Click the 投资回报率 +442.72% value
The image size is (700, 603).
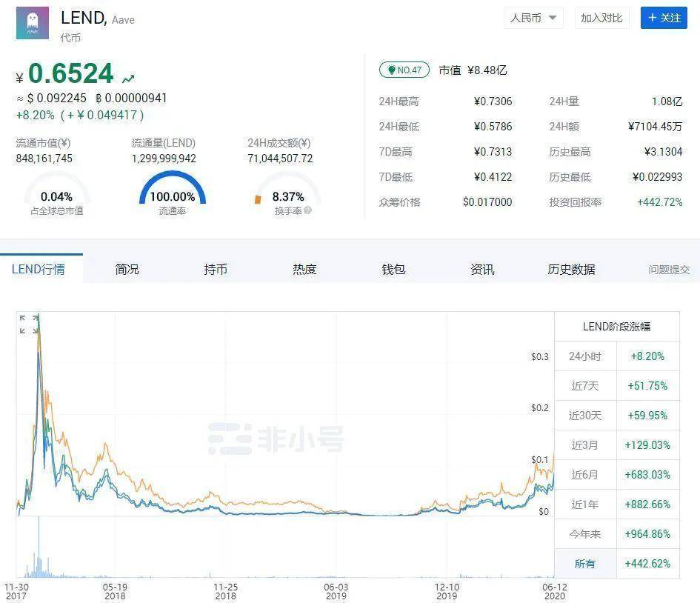coord(660,202)
